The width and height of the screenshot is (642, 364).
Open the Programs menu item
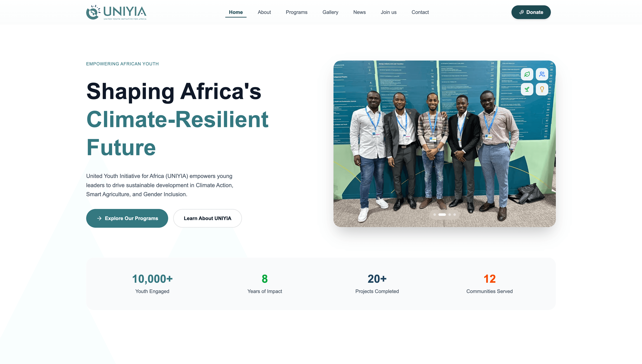point(296,12)
